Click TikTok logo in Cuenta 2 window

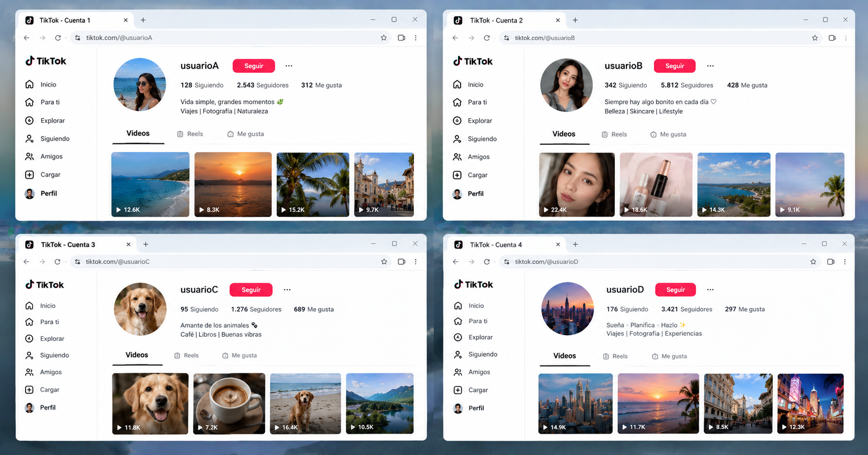473,61
